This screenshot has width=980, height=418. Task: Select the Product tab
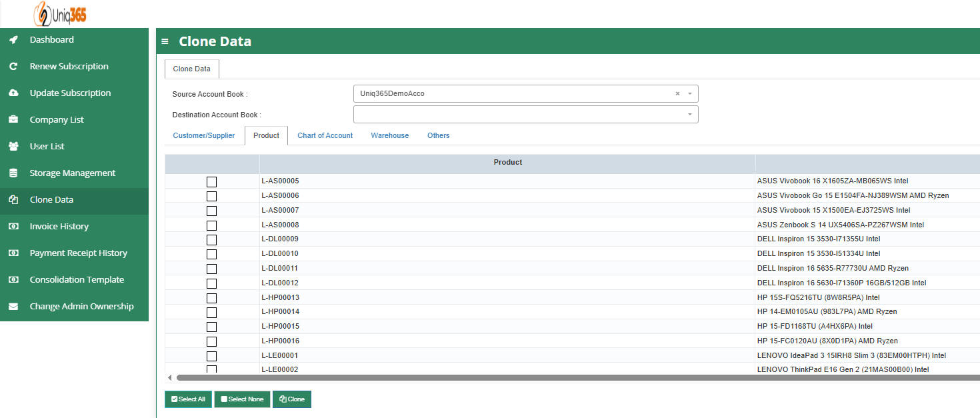point(266,135)
